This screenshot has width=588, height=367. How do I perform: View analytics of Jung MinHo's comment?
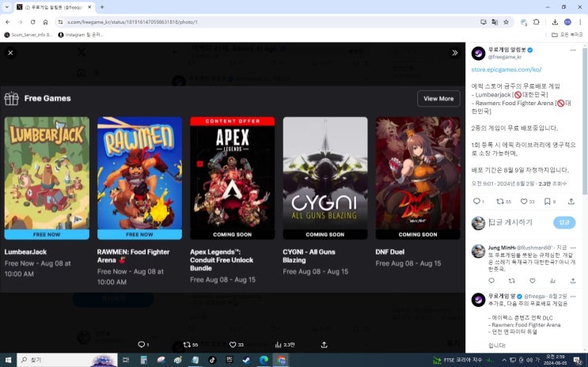pos(552,281)
